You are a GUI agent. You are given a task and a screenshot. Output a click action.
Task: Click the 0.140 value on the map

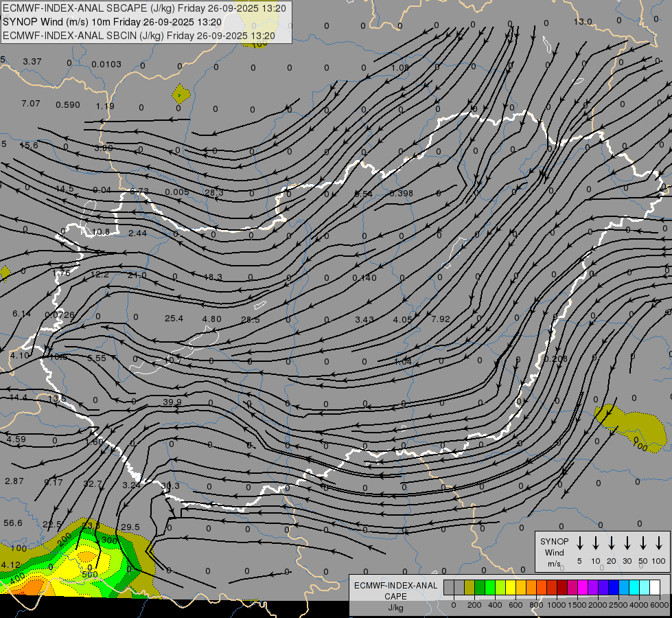click(x=364, y=278)
